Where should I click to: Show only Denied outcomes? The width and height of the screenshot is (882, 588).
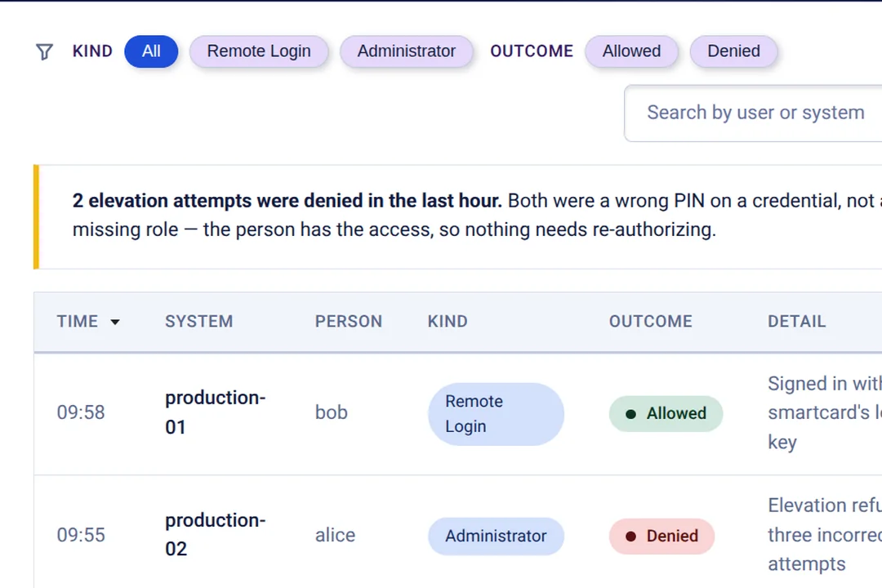pyautogui.click(x=733, y=51)
